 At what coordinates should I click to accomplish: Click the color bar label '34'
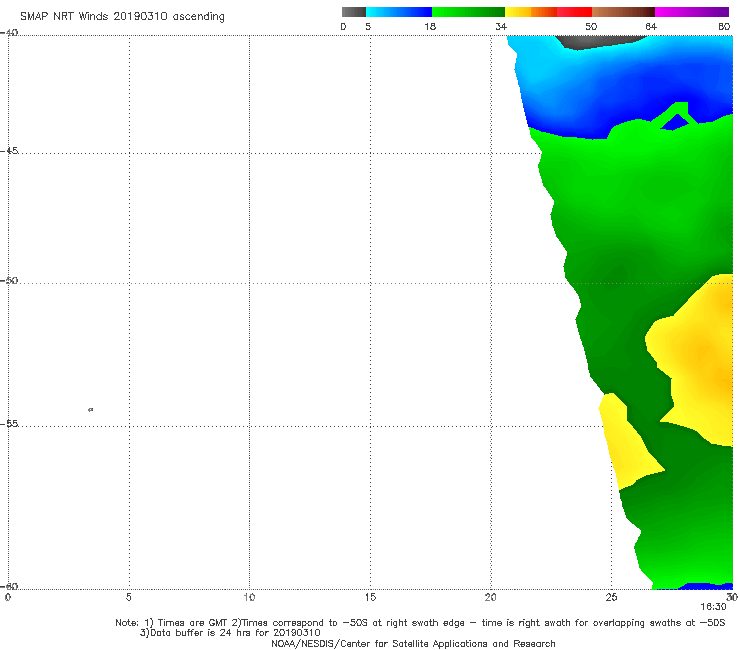pyautogui.click(x=501, y=26)
